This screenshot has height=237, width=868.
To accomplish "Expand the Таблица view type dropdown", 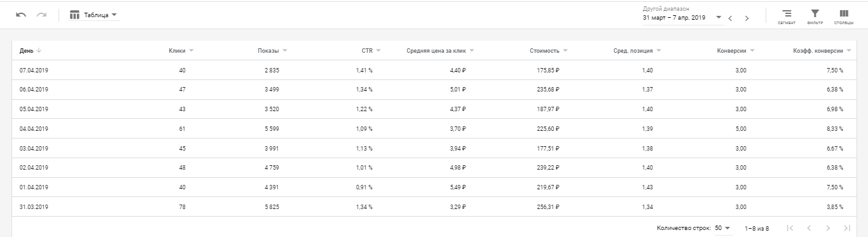I will coord(94,15).
